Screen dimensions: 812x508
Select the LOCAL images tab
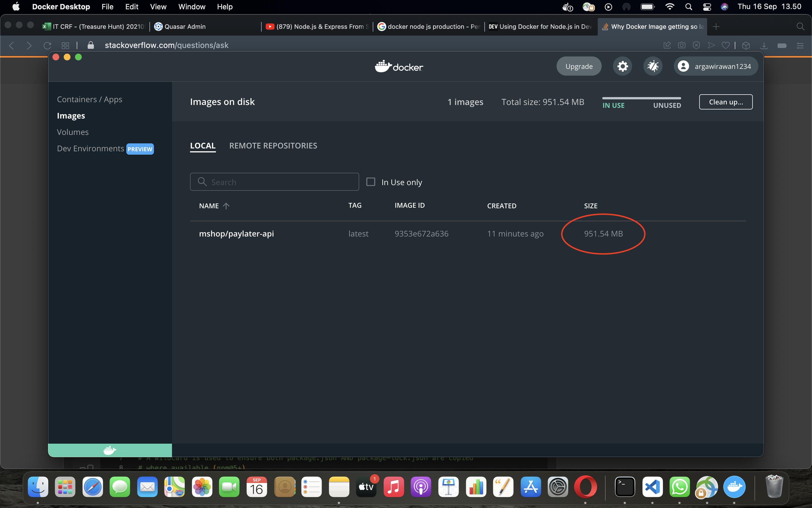(203, 145)
